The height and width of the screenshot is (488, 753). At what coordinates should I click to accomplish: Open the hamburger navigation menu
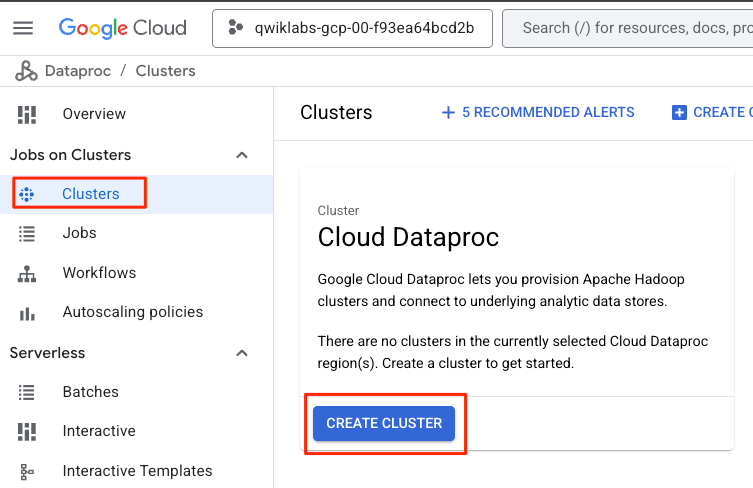(23, 28)
